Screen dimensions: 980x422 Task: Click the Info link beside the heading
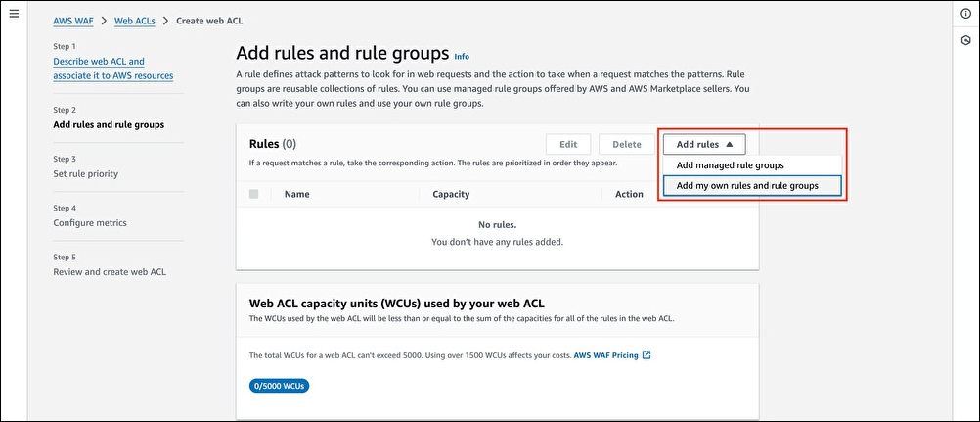[x=462, y=56]
